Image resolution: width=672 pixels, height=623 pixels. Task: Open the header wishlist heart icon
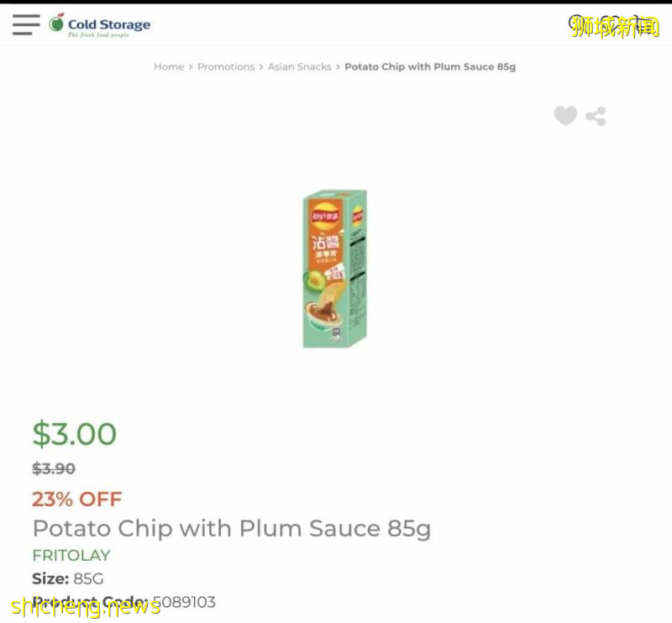[611, 25]
